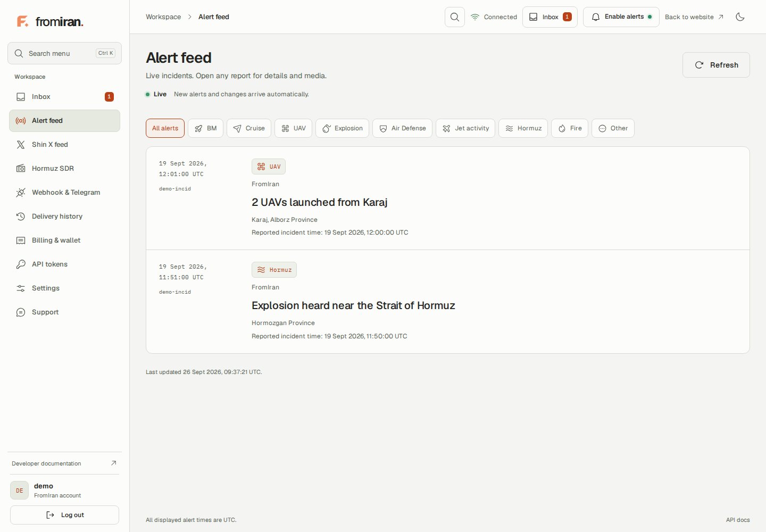Screen dimensions: 766x532
Task: Open Inbox from the top header
Action: pos(550,17)
